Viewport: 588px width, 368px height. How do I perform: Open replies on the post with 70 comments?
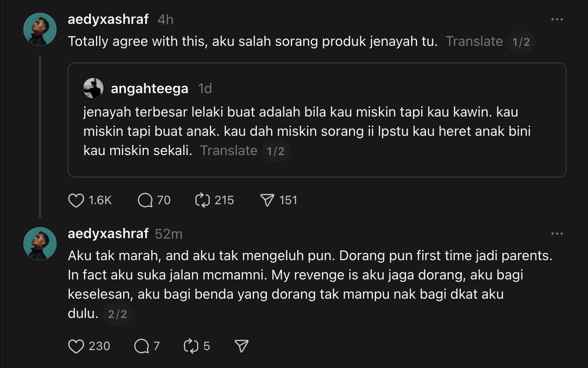click(146, 201)
